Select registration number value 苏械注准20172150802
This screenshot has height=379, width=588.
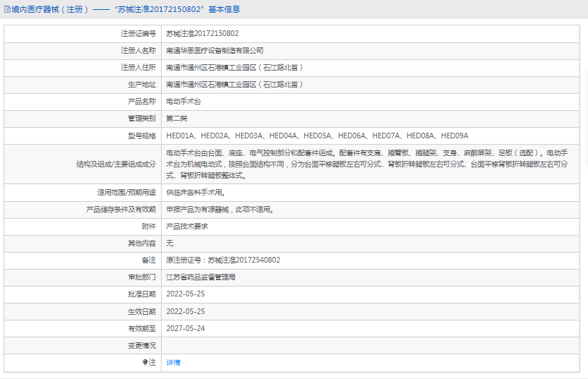[203, 34]
